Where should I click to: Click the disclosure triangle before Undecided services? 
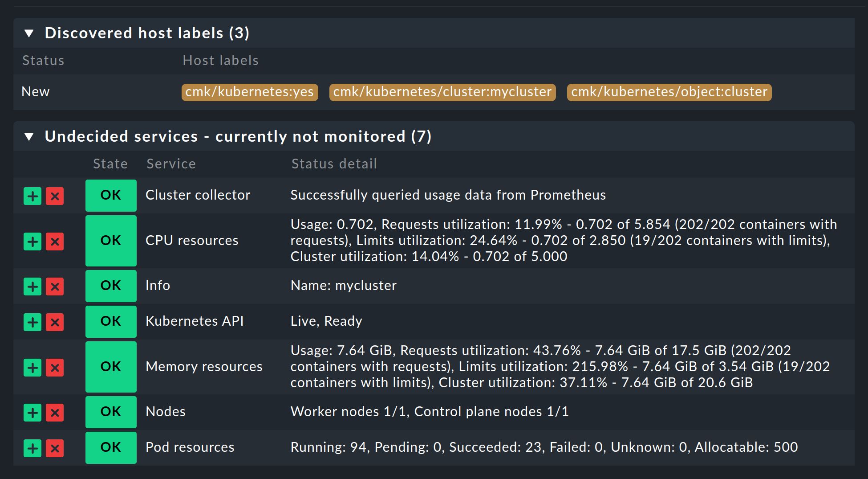pos(29,136)
